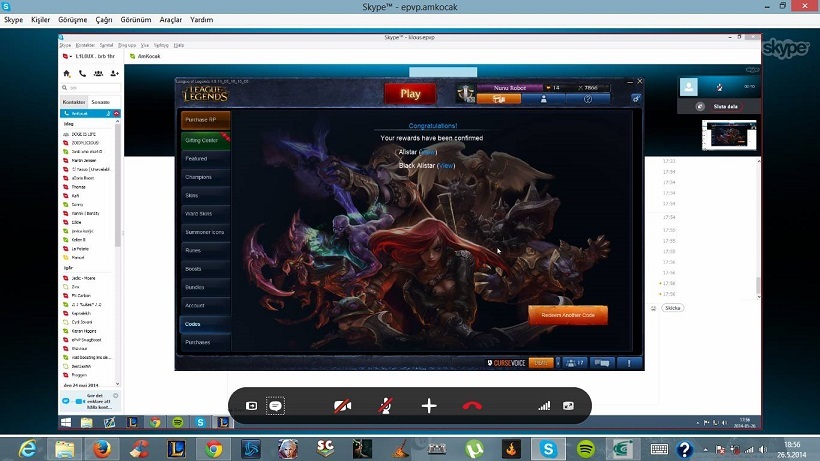Click the phone dial icon in shared Skype

[82, 73]
